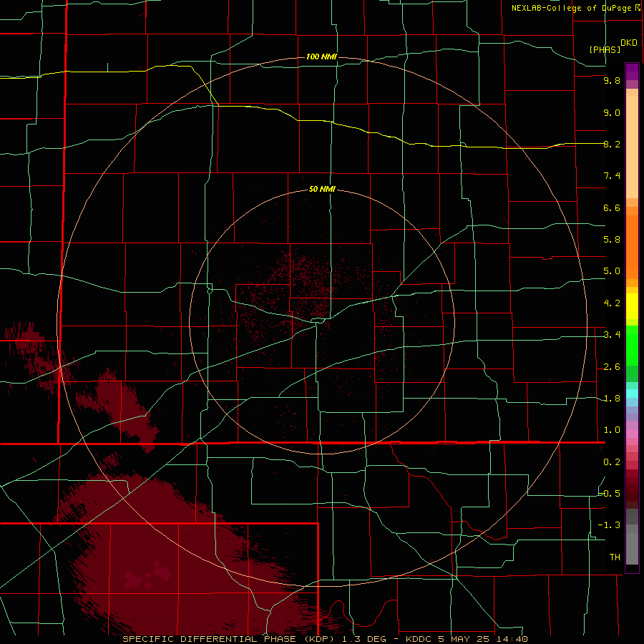Pick the pink segment of the color bar
The height and width of the screenshot is (644, 644).
[x=632, y=434]
